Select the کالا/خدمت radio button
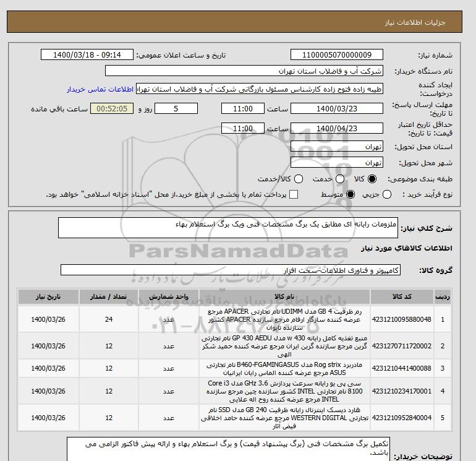The image size is (476, 461). (x=299, y=179)
